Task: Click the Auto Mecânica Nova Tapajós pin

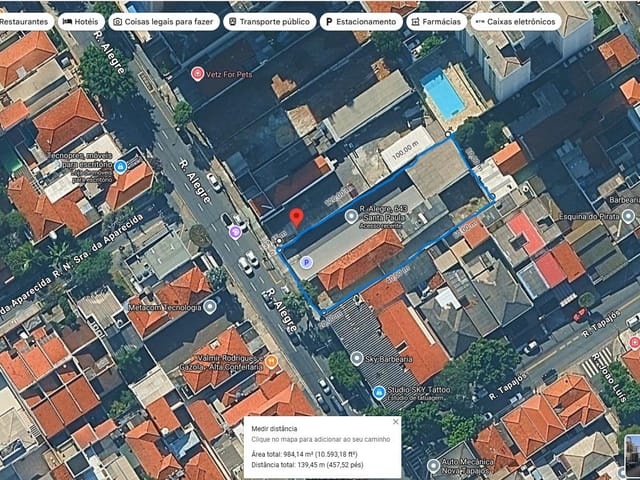Action: pos(433,465)
